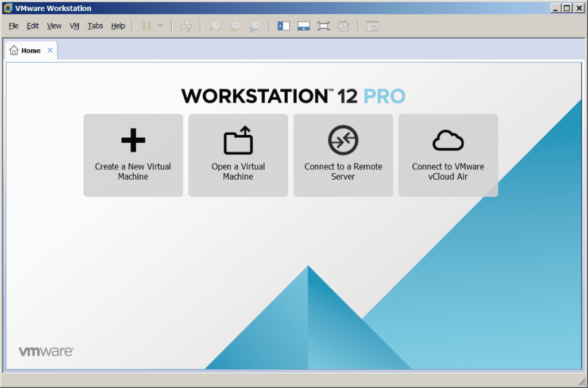Close the Home tab
588x388 pixels.
click(50, 51)
